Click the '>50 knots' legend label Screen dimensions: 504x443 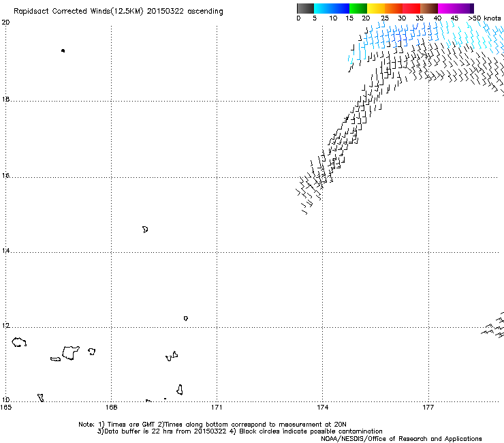pos(484,18)
